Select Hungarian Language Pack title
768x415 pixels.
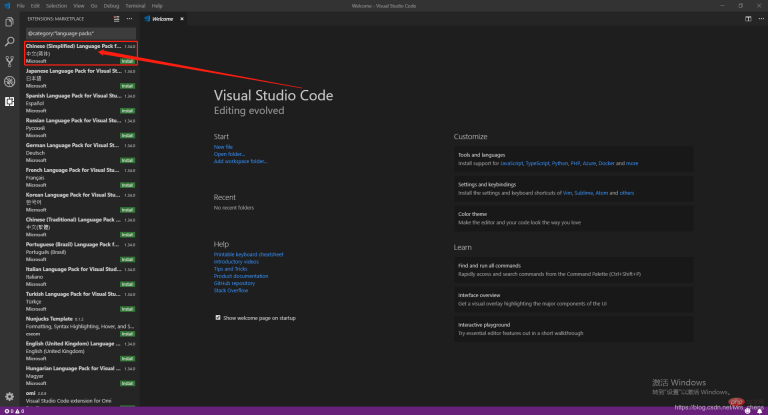73,368
